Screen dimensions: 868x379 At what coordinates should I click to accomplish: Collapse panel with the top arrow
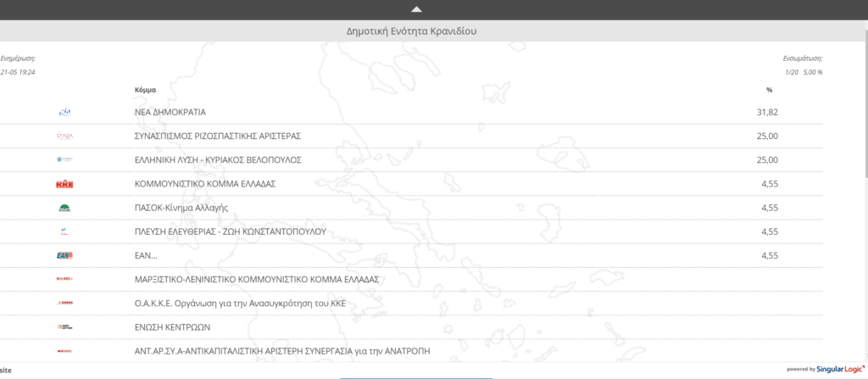[417, 9]
